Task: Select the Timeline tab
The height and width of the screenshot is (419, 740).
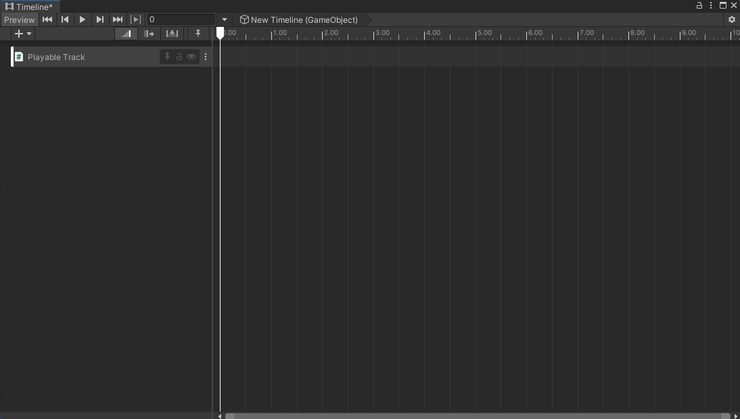Action: tap(29, 7)
